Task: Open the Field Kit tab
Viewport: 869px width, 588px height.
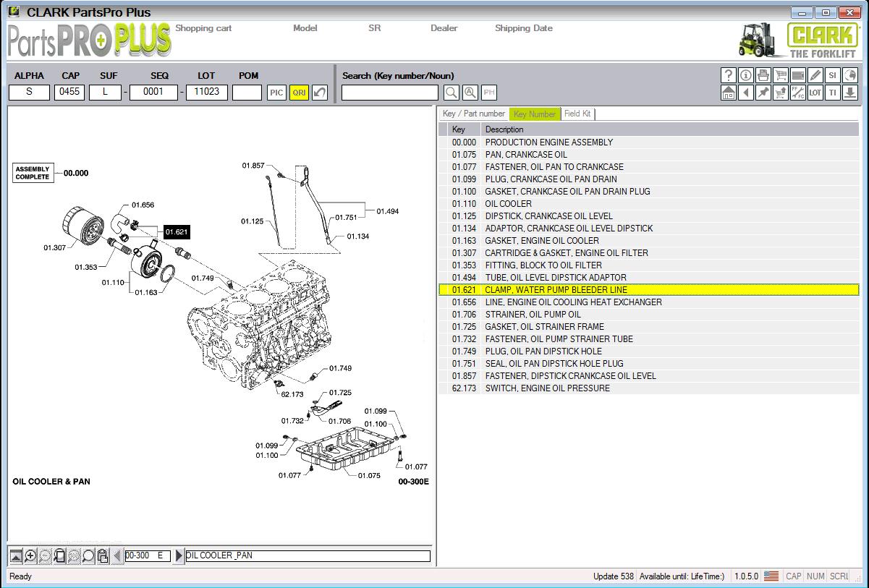Action: click(x=577, y=114)
